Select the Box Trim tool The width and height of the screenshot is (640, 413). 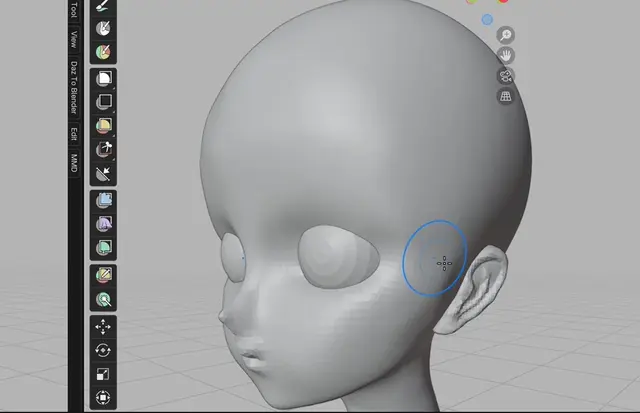pos(103,149)
